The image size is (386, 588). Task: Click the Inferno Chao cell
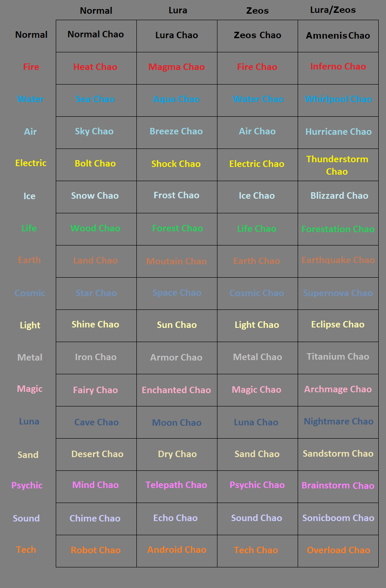(x=338, y=68)
